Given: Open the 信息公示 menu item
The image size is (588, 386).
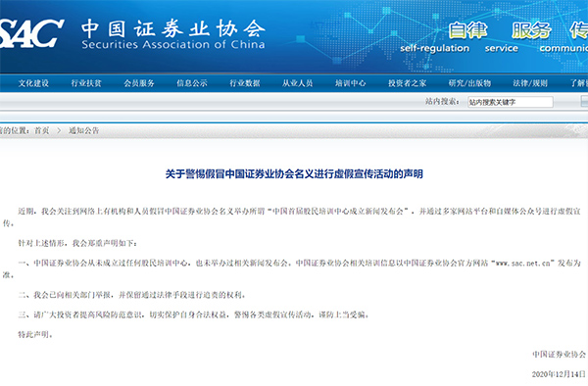Looking at the screenshot, I should tap(192, 83).
